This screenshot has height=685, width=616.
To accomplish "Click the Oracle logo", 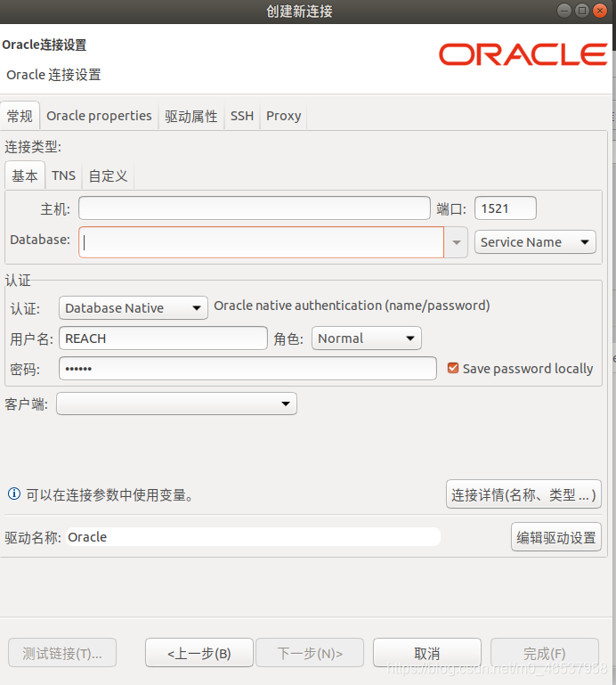I will (523, 54).
